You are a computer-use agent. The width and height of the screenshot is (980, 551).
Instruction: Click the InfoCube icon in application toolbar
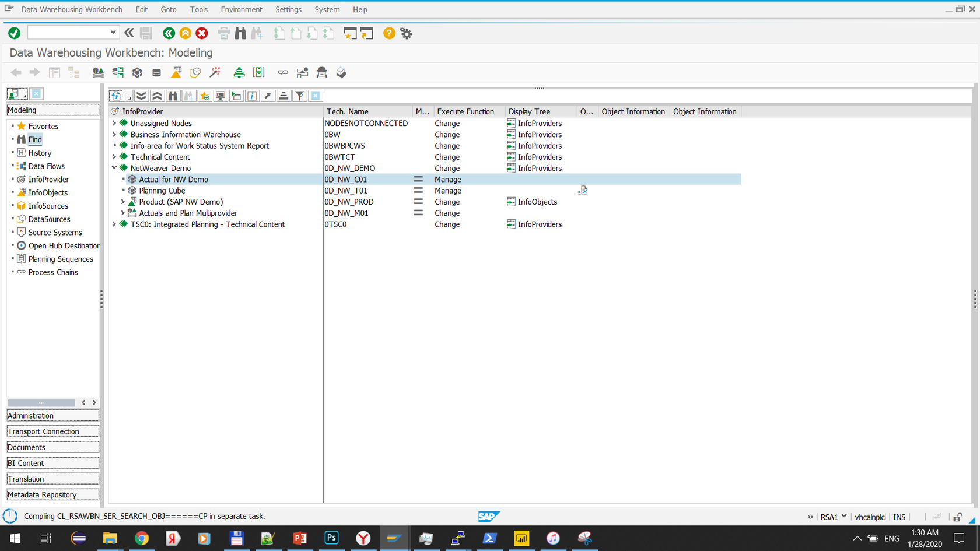[x=137, y=72]
